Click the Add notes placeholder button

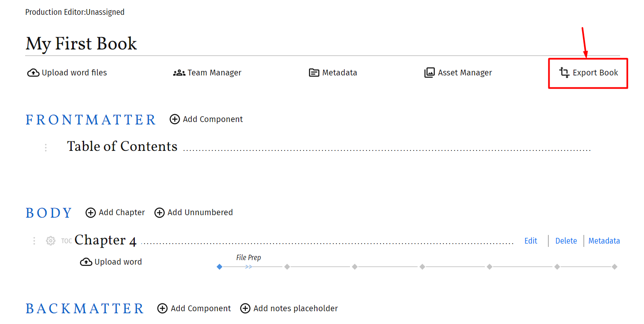[289, 308]
